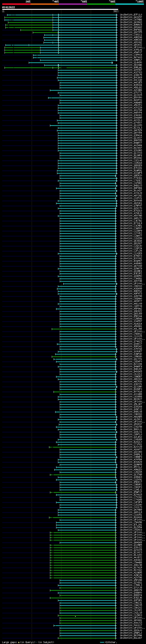Select label UniRef100_B9RLW1
This screenshot has width=146, height=644.
(131, 67)
